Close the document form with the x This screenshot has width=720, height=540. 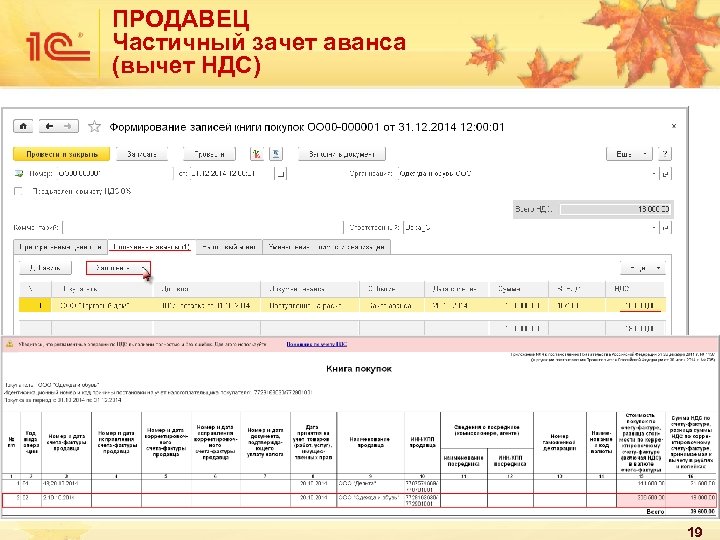coord(674,125)
